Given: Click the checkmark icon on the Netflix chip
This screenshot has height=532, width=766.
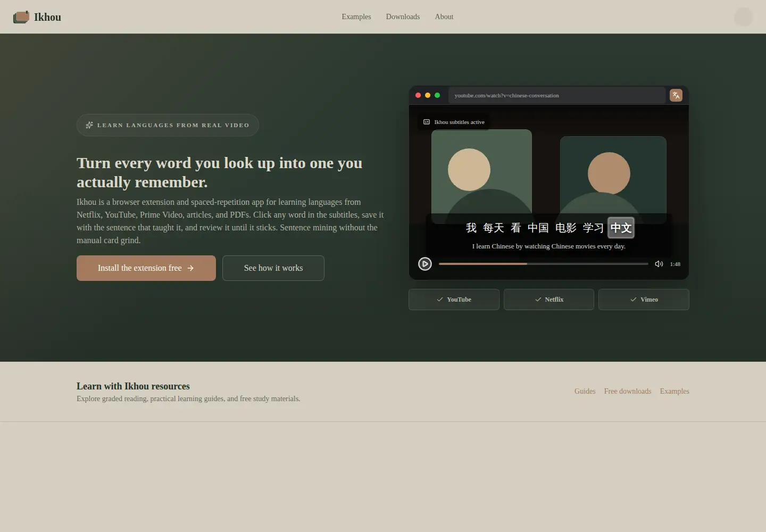Looking at the screenshot, I should click(x=538, y=300).
